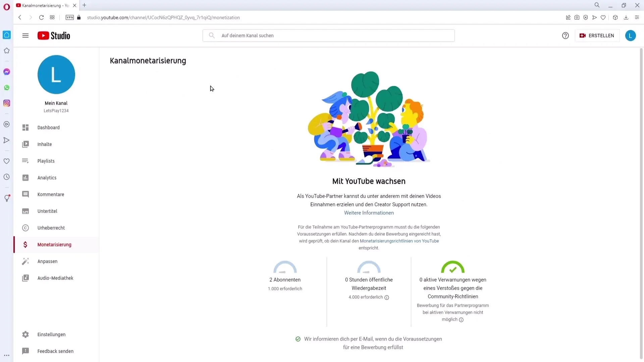The height and width of the screenshot is (362, 644).
Task: Open Instagram in Opera sidebar
Action: click(x=7, y=103)
